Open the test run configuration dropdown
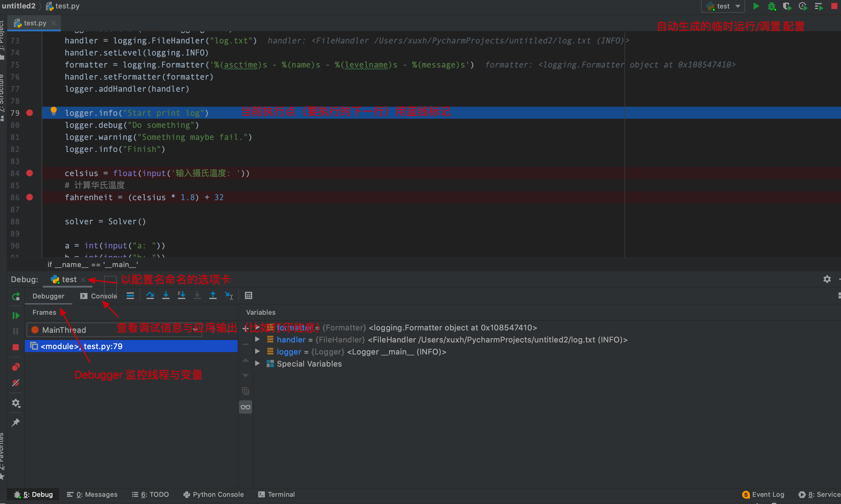 (x=723, y=6)
